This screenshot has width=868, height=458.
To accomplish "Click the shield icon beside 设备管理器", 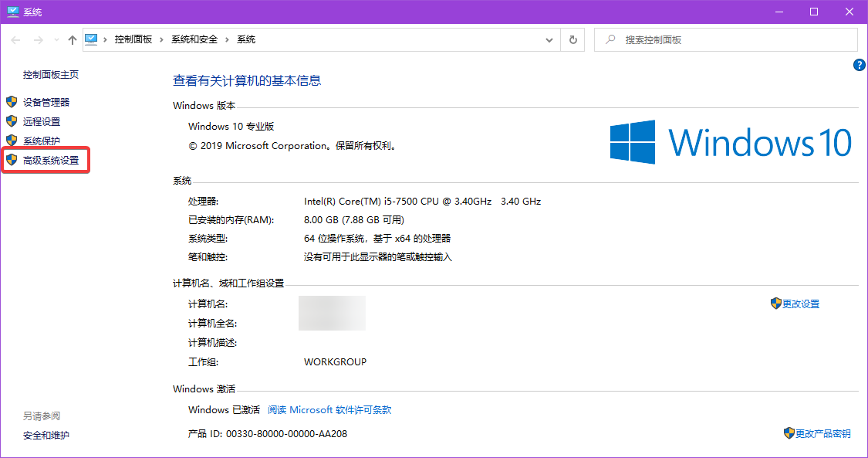I will coord(11,102).
